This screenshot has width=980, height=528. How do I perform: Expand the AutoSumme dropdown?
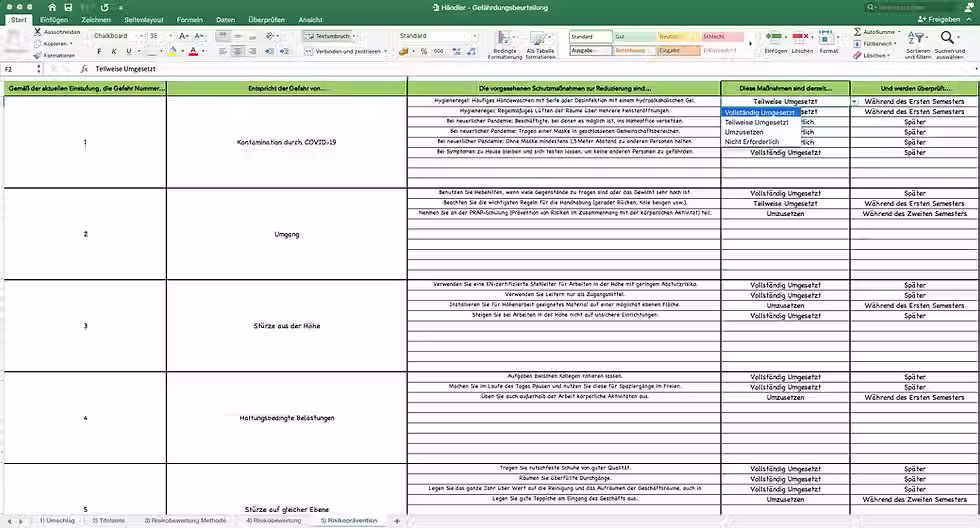(899, 31)
